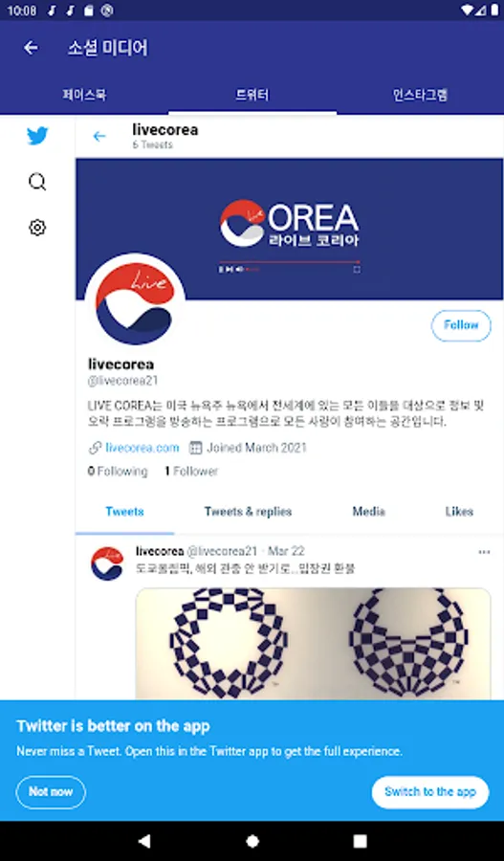Open the Likes tab
Viewport: 504px width, 861px height.
coord(459,512)
